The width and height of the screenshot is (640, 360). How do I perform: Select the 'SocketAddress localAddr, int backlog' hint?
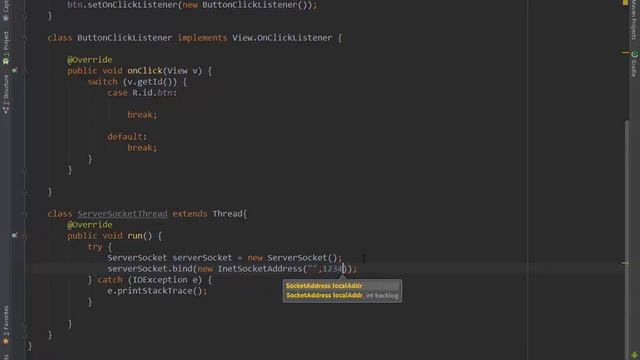[x=342, y=296]
